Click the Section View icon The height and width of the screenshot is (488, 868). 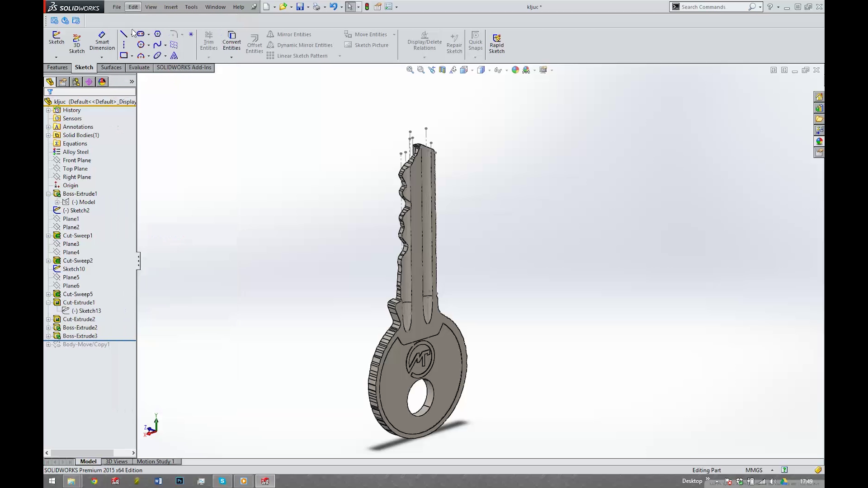[x=442, y=70]
